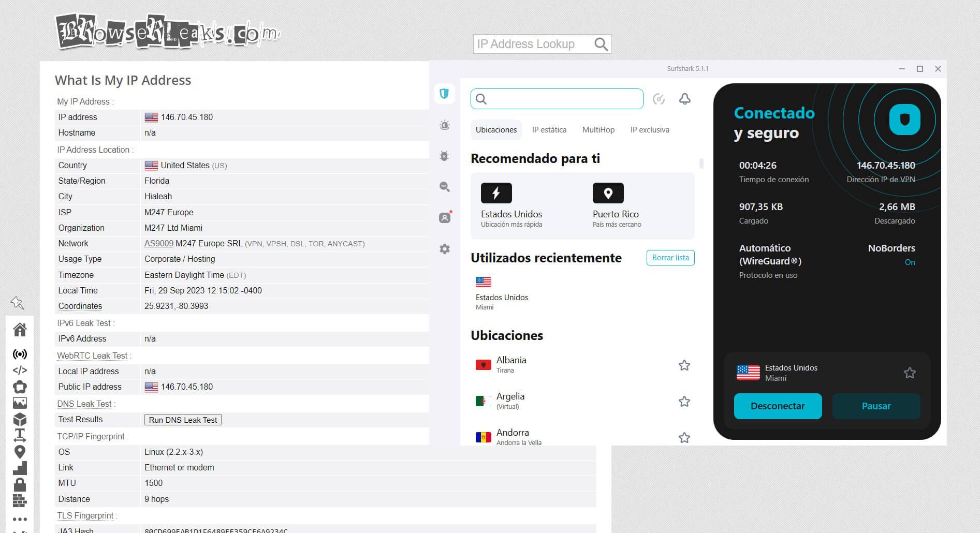This screenshot has height=533, width=980.
Task: Click the lightning fastest location icon
Action: pos(496,193)
